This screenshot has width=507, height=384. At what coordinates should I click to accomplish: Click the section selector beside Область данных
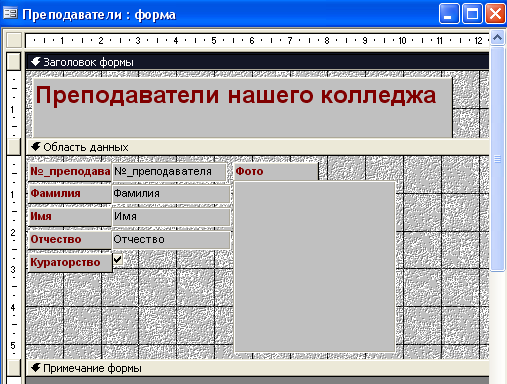click(x=14, y=147)
